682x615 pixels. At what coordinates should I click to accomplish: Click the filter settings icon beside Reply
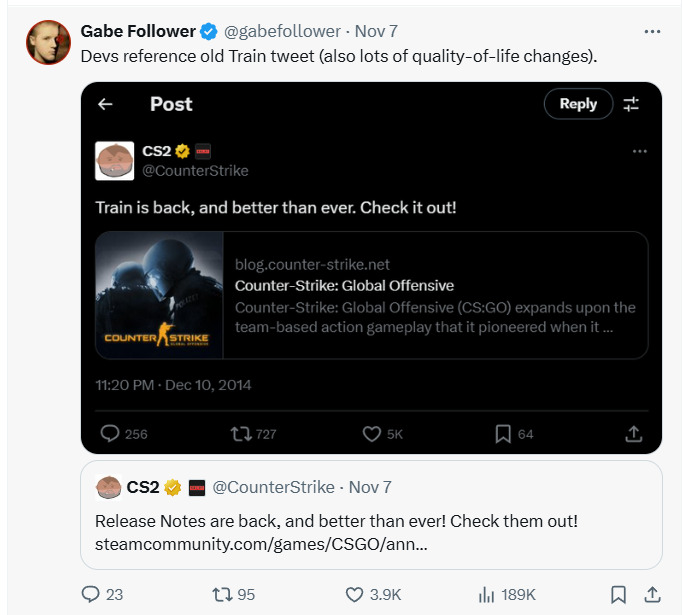(x=631, y=104)
